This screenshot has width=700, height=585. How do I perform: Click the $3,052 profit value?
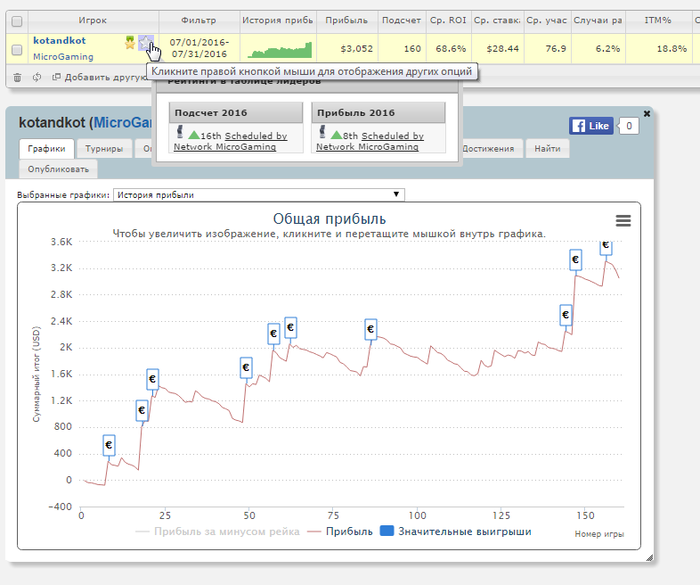point(356,49)
